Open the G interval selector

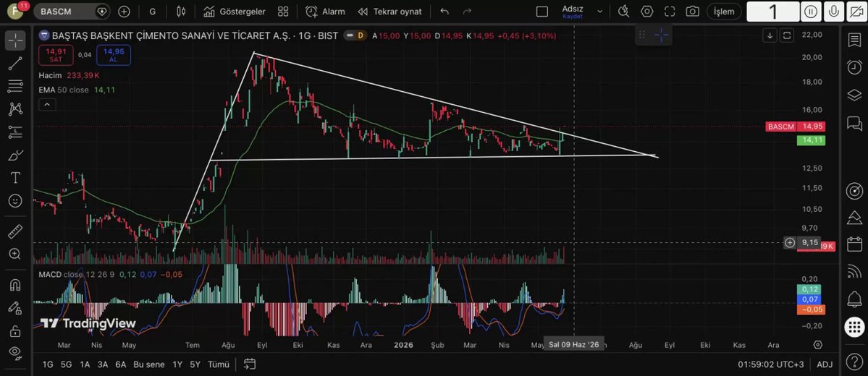coord(153,12)
